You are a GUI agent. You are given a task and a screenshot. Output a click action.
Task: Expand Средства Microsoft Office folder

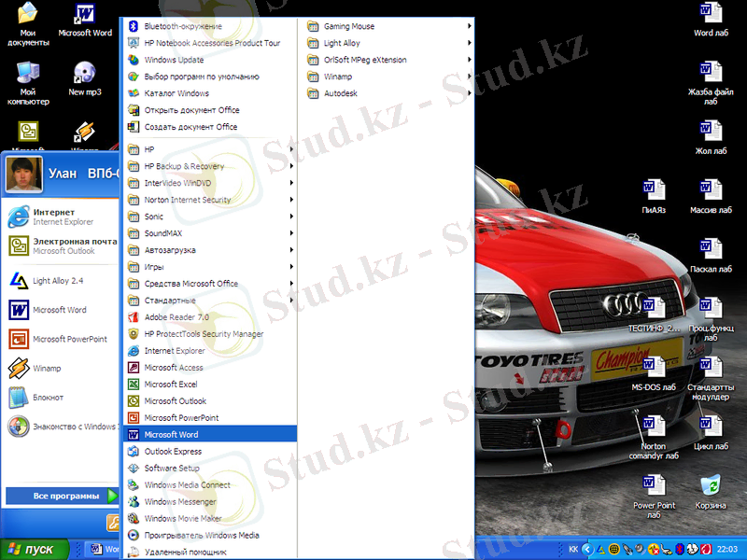point(190,284)
